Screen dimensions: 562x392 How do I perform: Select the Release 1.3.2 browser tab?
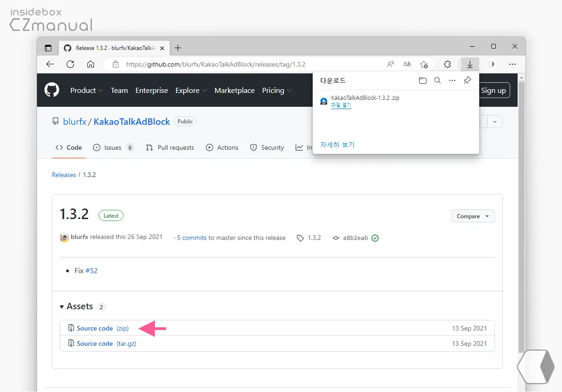click(x=114, y=48)
